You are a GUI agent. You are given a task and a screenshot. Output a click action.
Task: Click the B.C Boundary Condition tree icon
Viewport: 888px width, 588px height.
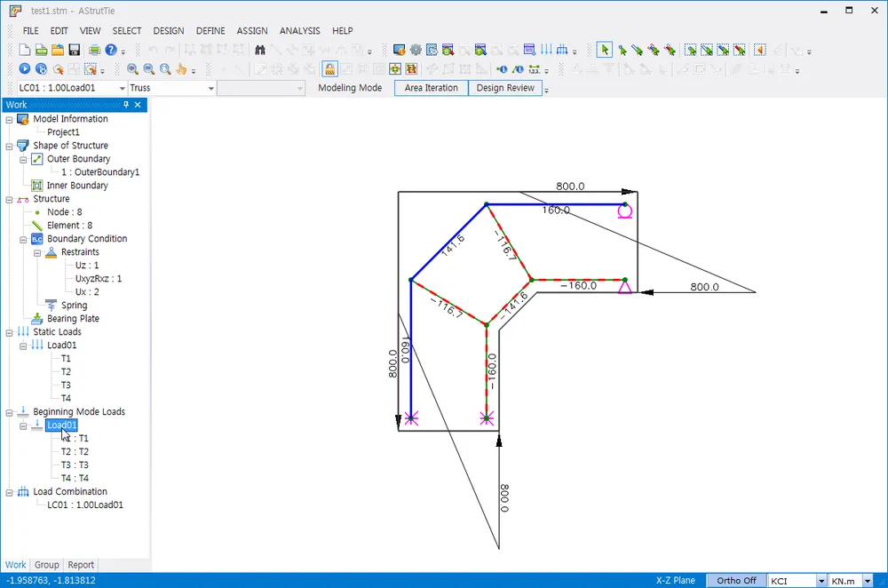point(36,239)
